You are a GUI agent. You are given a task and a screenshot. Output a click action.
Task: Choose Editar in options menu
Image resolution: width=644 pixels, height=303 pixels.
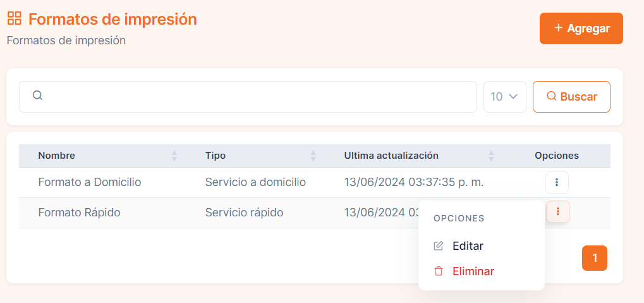pos(468,246)
